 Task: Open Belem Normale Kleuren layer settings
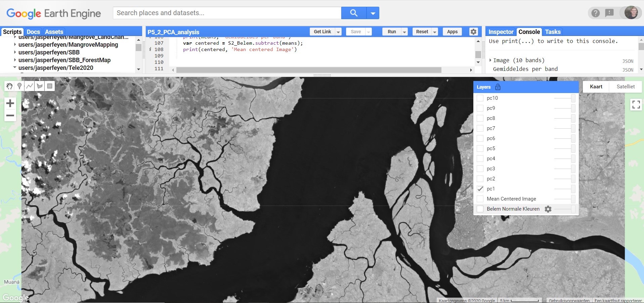(548, 209)
